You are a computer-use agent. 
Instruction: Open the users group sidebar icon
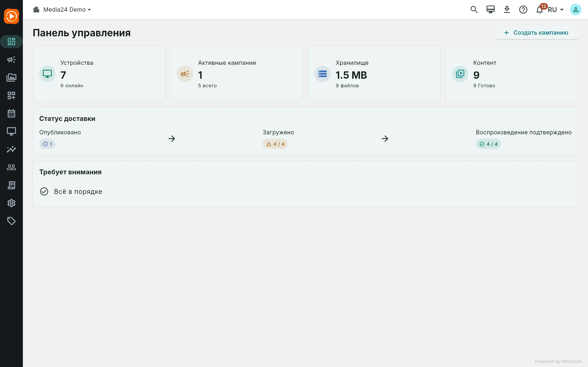pos(11,167)
